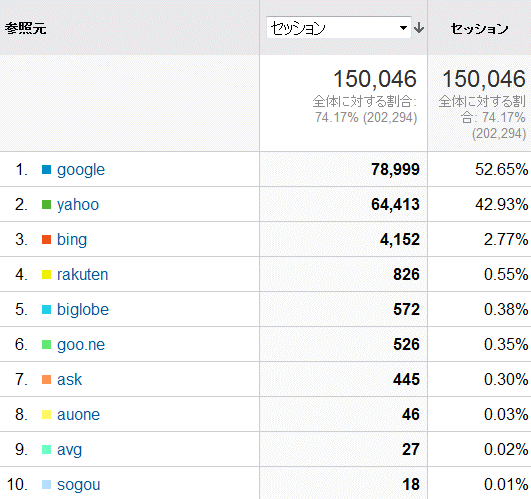Click the 参照元 column header
Screen dimensions: 531x499
click(25, 28)
